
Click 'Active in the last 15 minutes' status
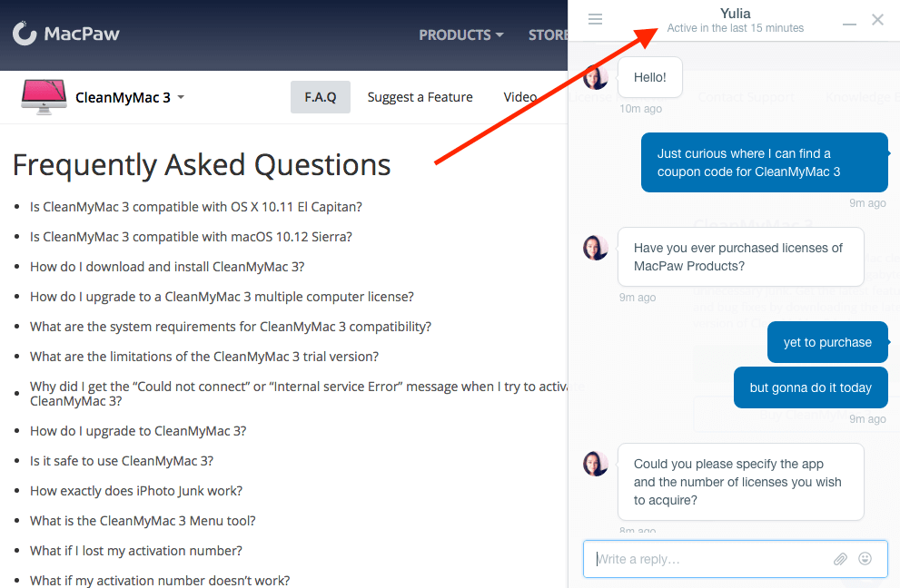[x=736, y=28]
